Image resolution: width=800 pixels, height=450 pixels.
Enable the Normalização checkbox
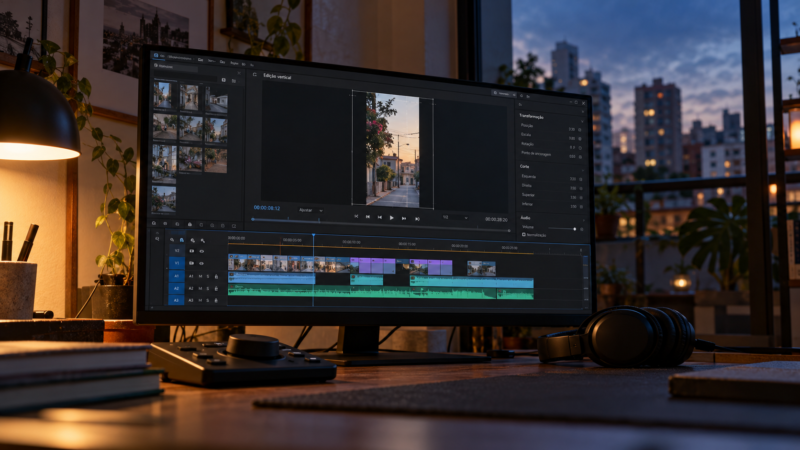point(523,235)
